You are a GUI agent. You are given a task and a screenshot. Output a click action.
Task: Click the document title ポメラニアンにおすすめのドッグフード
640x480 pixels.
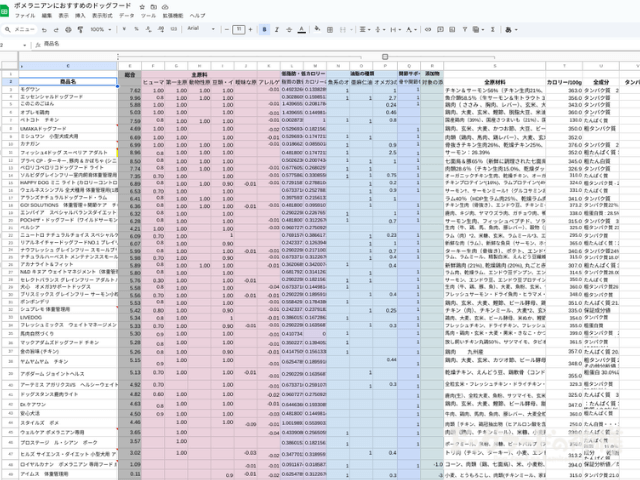click(73, 6)
